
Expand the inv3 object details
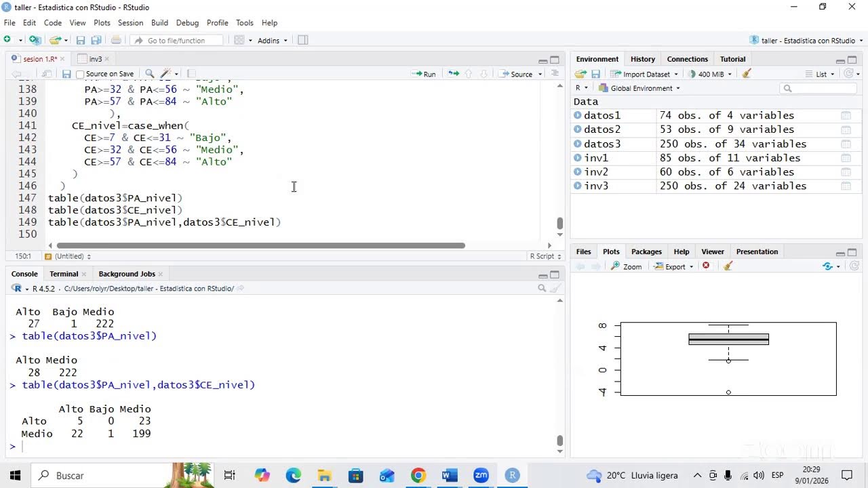578,186
